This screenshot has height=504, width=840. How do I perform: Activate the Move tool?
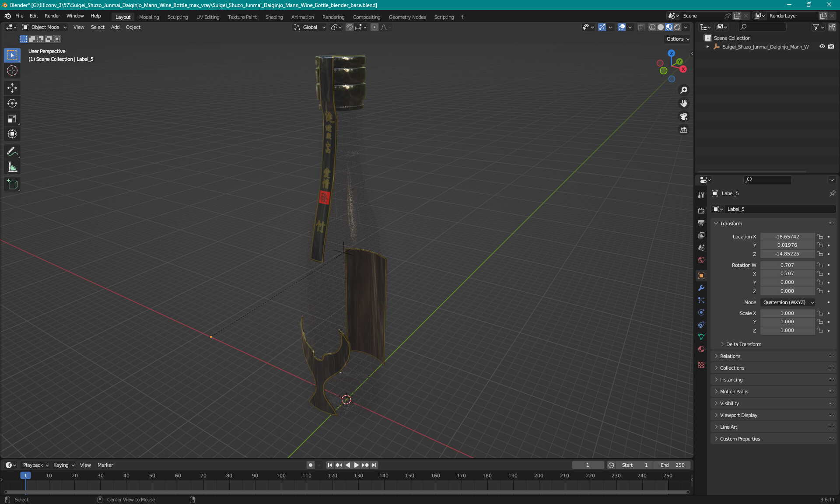12,88
